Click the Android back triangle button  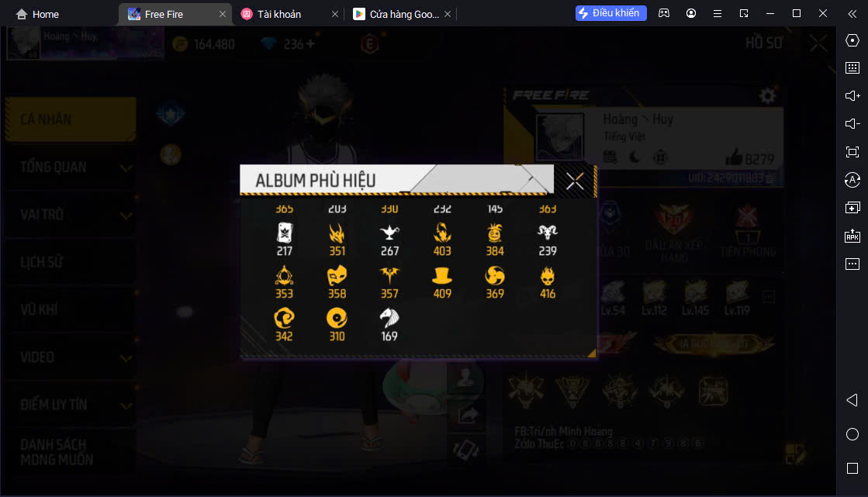click(852, 400)
